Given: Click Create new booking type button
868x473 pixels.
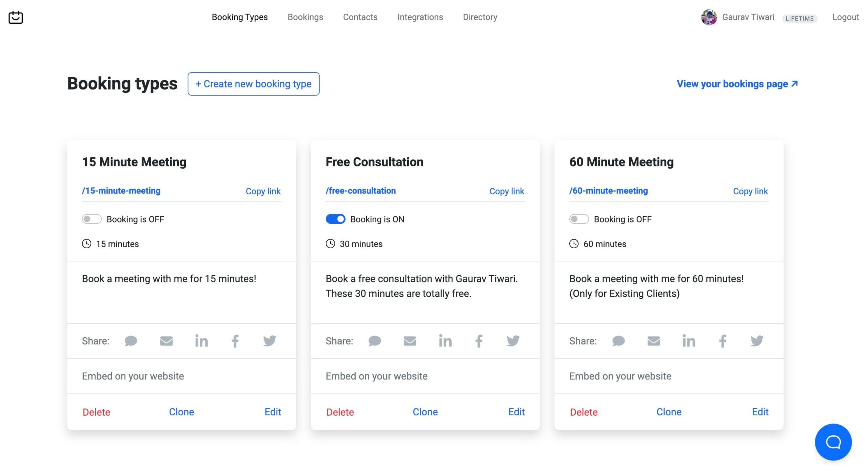Looking at the screenshot, I should 253,84.
